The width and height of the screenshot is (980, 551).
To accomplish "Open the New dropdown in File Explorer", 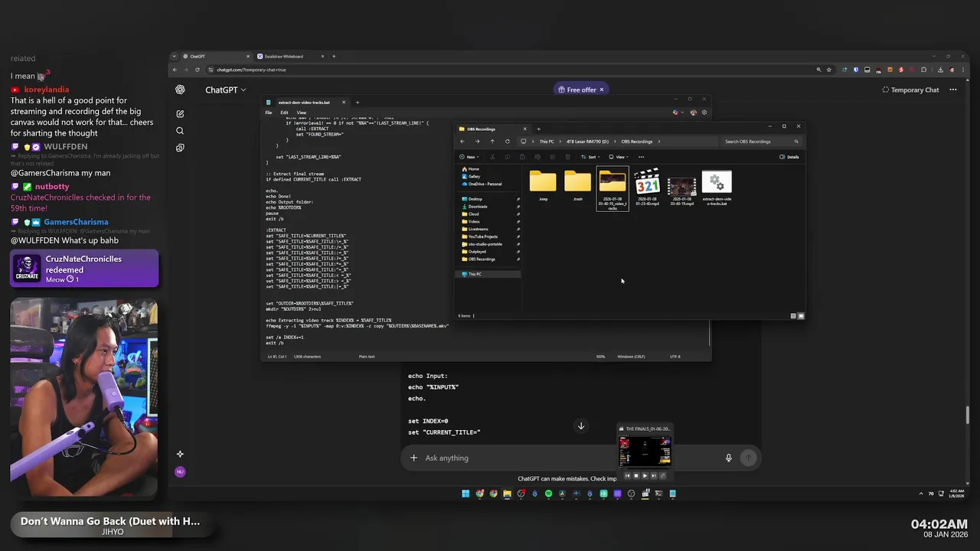I will (469, 157).
